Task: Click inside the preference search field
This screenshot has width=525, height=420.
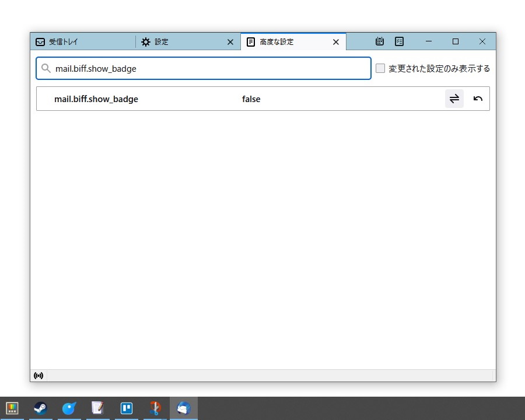Action: 204,68
